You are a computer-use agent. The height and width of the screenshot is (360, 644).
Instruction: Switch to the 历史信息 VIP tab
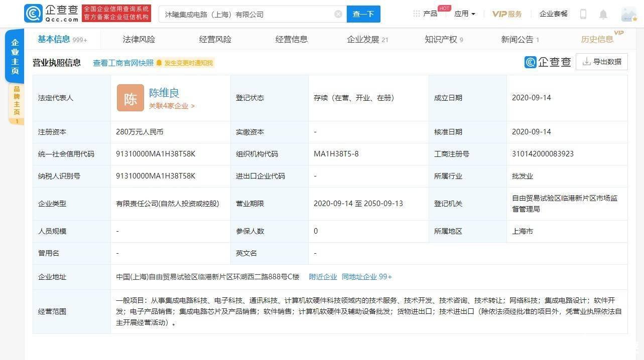pos(602,38)
